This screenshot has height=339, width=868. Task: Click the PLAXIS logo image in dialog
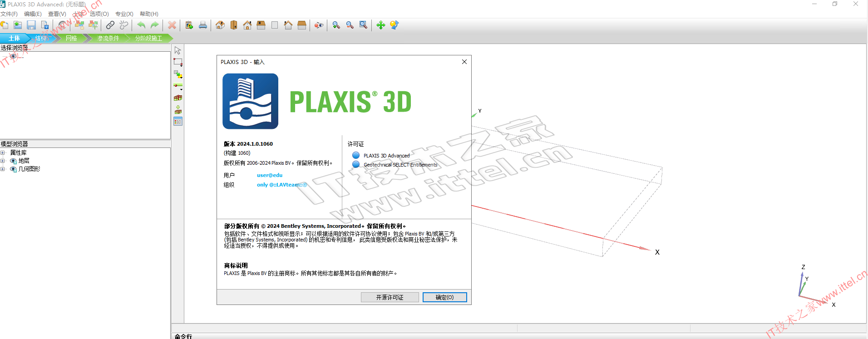(x=251, y=101)
